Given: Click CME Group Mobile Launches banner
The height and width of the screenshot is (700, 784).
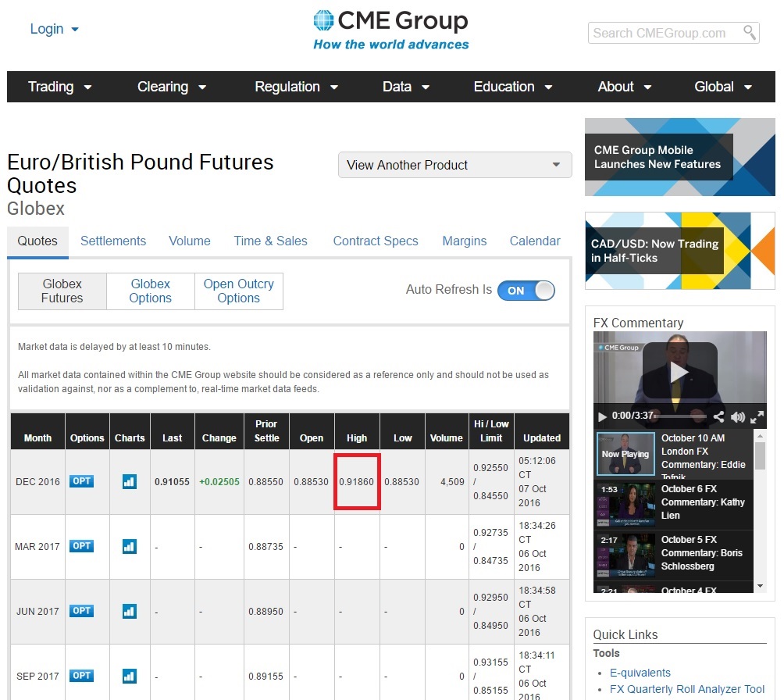Looking at the screenshot, I should click(x=679, y=157).
